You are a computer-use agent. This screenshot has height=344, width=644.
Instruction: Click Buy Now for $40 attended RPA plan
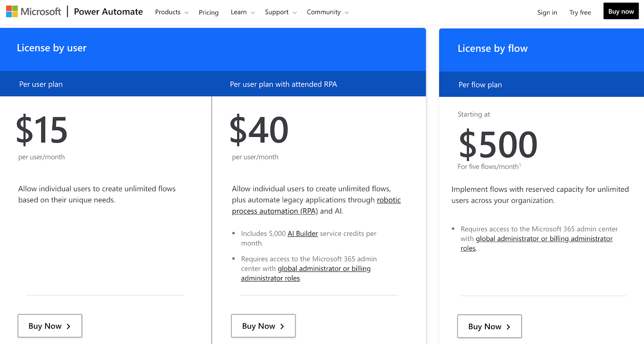point(263,326)
